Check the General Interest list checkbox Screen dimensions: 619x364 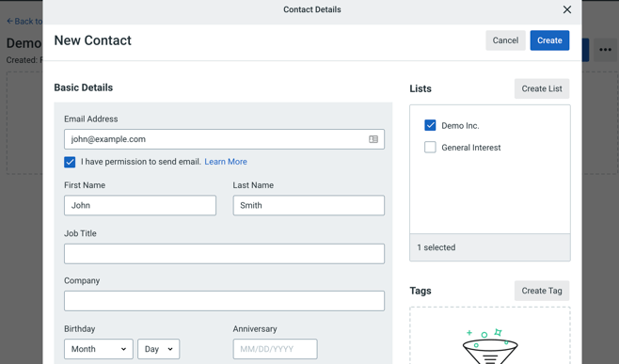430,148
